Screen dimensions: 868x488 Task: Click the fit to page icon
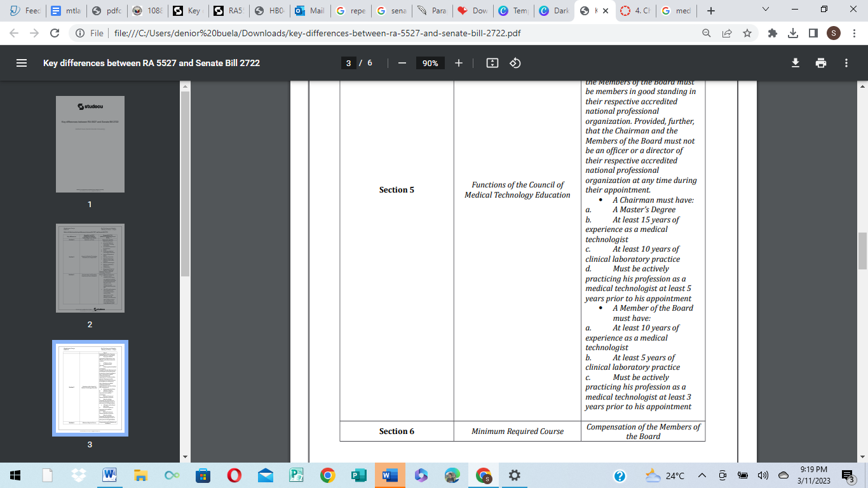click(x=492, y=63)
